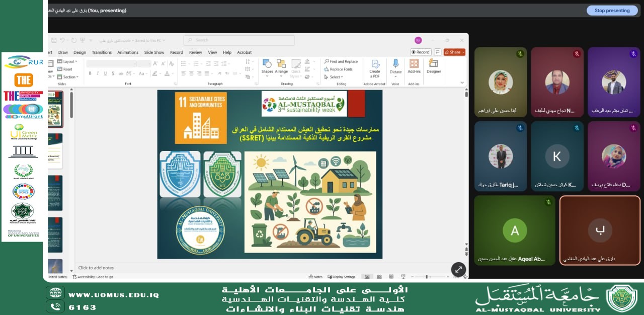
Task: Open the Section dropdown
Action: [69, 77]
